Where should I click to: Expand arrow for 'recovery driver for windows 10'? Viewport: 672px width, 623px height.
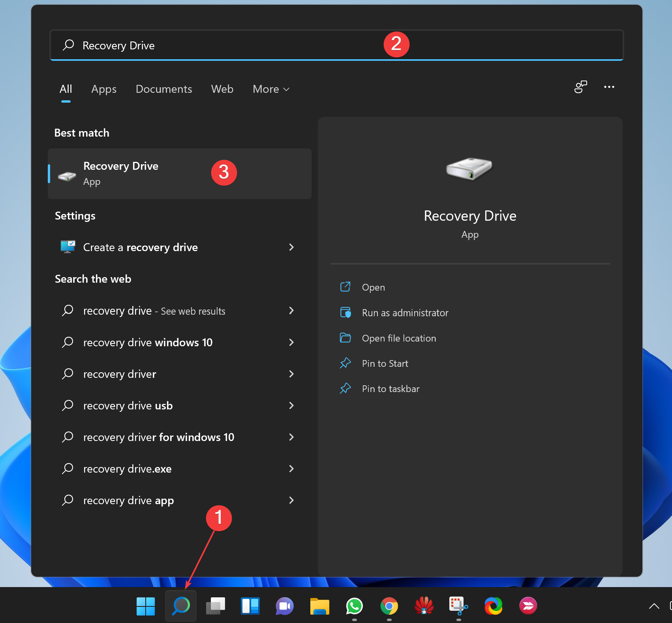[291, 437]
